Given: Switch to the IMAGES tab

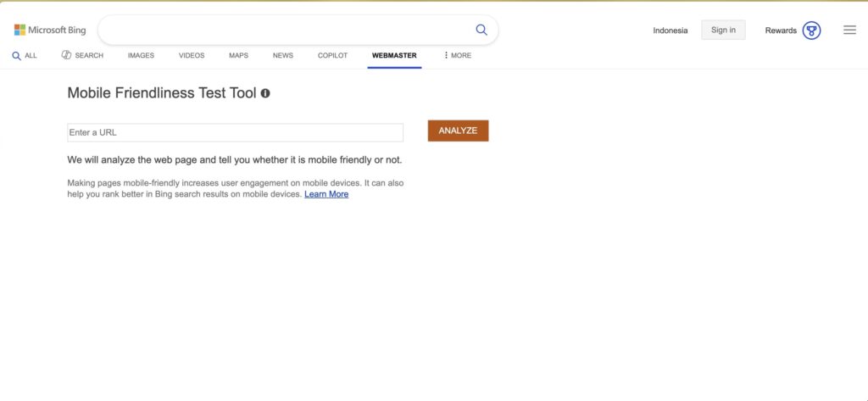Looking at the screenshot, I should pos(141,55).
